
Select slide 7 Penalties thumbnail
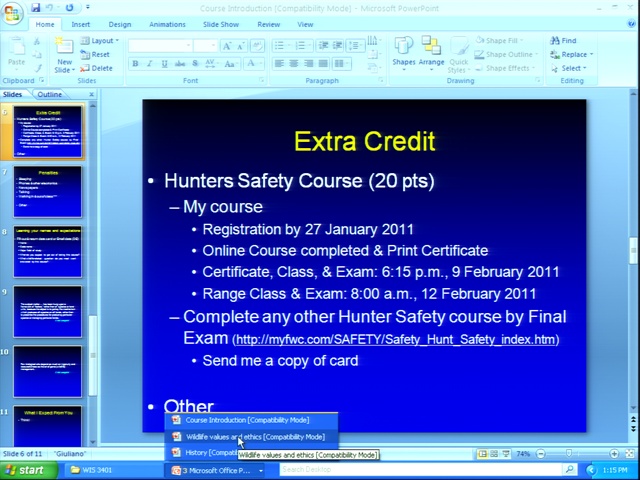pyautogui.click(x=47, y=191)
